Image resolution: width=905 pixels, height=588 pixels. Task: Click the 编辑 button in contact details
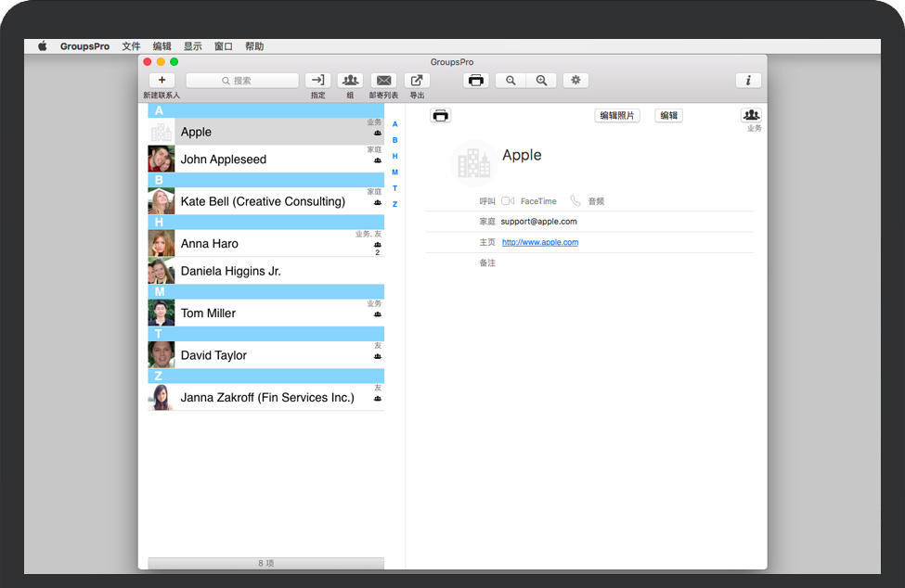click(x=668, y=116)
